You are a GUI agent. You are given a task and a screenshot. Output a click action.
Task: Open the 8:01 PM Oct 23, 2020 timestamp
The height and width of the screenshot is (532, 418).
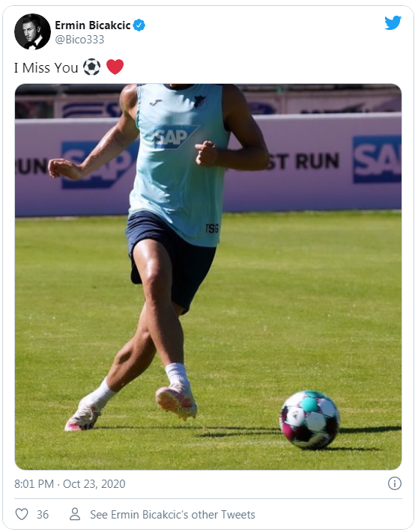coord(70,483)
